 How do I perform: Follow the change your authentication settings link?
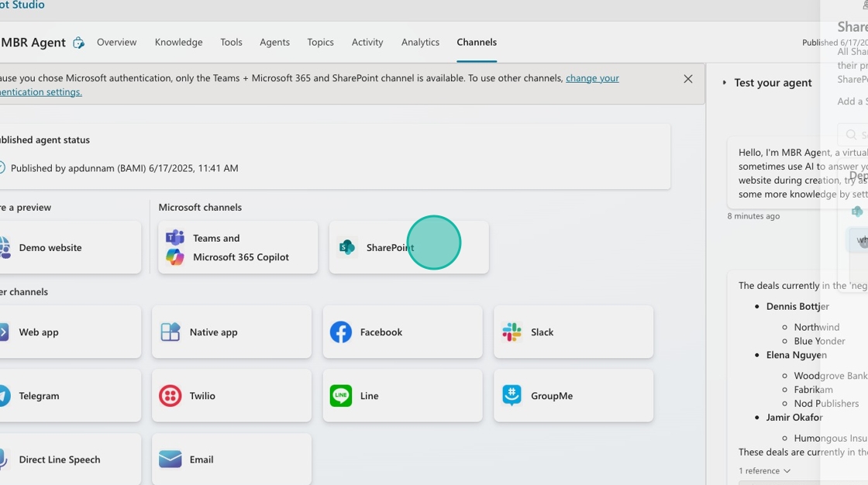point(592,78)
